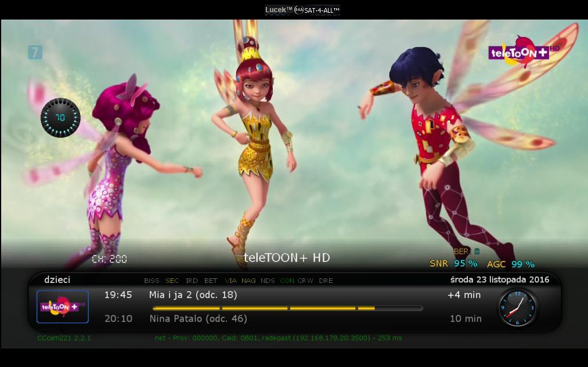Image resolution: width=588 pixels, height=367 pixels.
Task: Select next programme "Nina Patalo (odc. 46)"
Action: tap(198, 319)
